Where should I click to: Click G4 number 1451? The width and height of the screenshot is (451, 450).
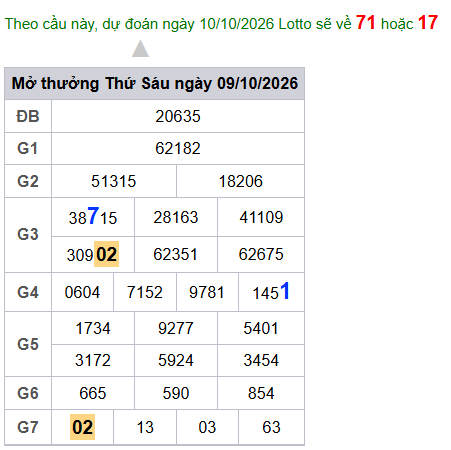[x=271, y=292]
